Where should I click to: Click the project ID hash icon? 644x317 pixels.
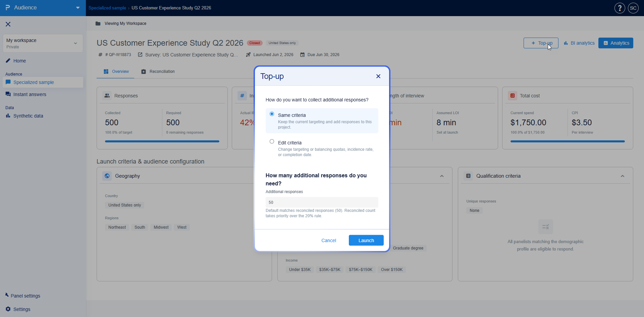100,54
